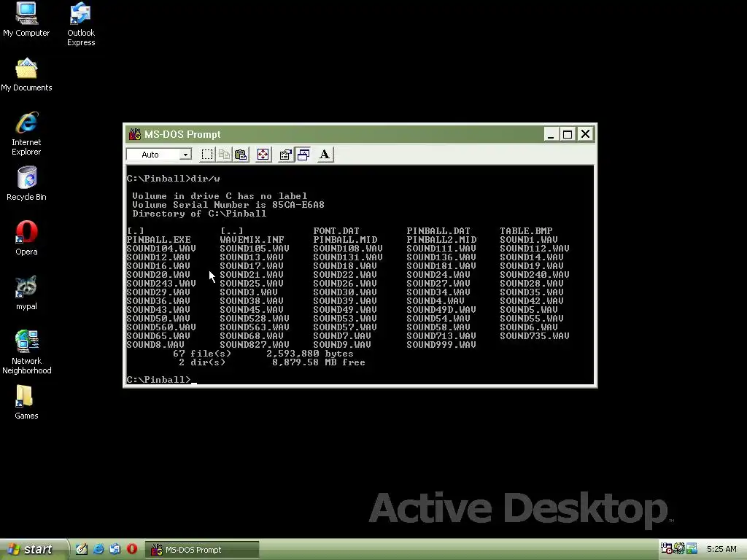Maximize the MS-DOS Prompt window
This screenshot has width=747, height=560.
tap(568, 134)
